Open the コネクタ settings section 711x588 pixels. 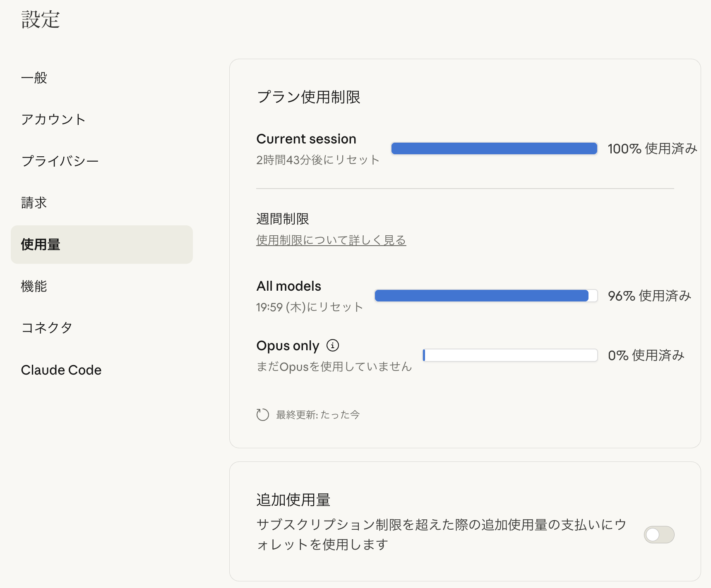coord(47,328)
